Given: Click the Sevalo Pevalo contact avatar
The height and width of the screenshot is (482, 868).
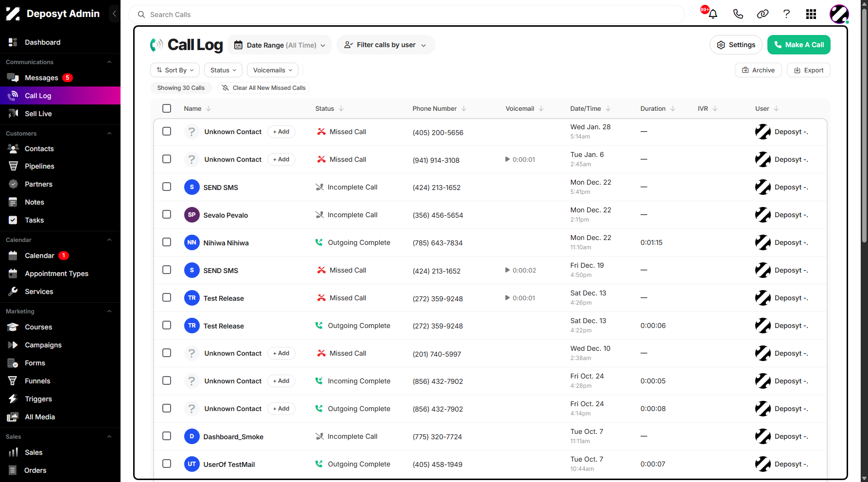Looking at the screenshot, I should click(192, 215).
